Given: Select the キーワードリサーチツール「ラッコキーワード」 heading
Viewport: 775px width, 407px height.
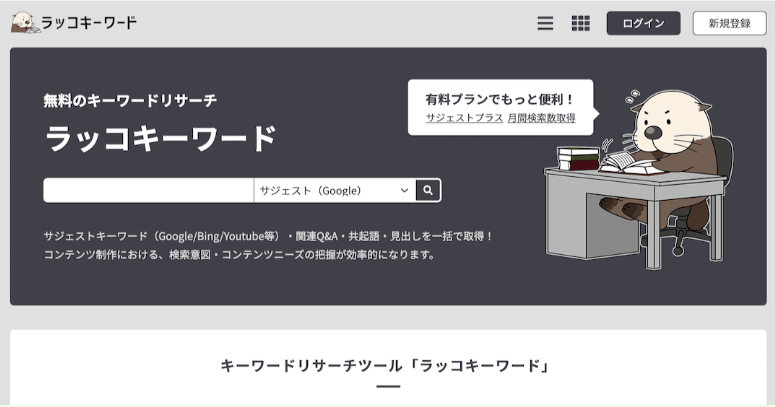Looking at the screenshot, I should point(386,366).
